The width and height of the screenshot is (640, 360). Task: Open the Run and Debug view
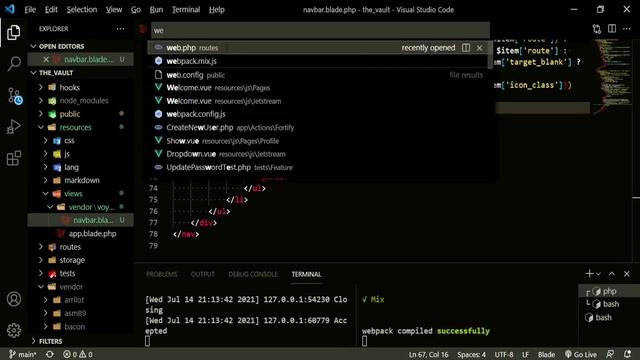[x=13, y=127]
